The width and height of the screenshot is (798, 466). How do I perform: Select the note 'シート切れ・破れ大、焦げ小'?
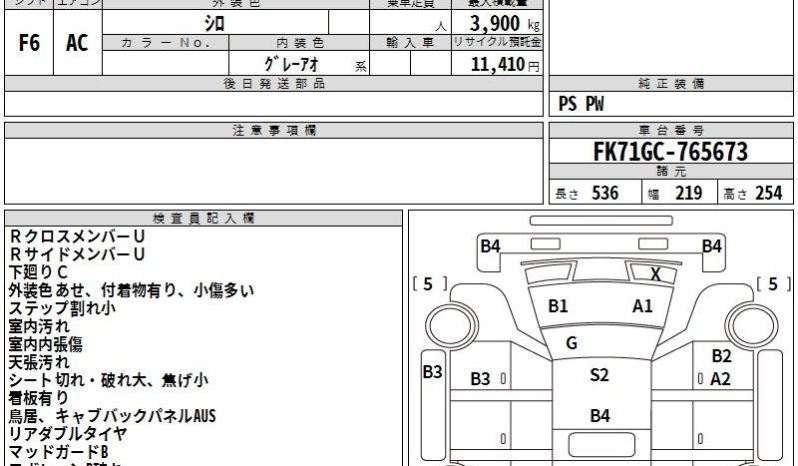pyautogui.click(x=108, y=380)
